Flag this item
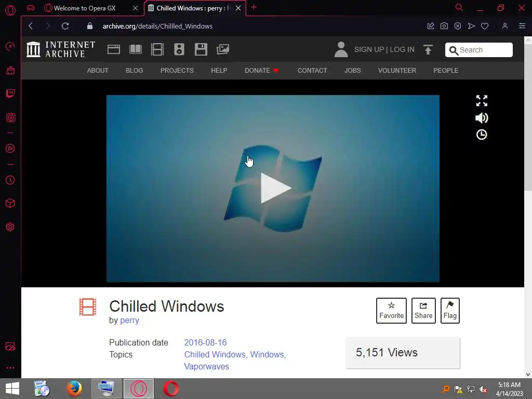The image size is (532, 399). pos(450,311)
